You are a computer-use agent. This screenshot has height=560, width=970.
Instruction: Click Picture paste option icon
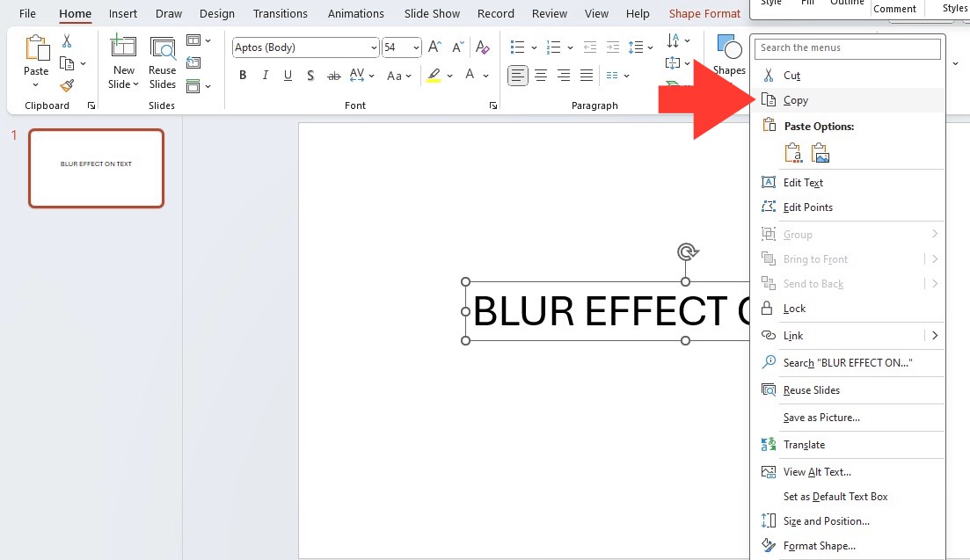click(820, 153)
